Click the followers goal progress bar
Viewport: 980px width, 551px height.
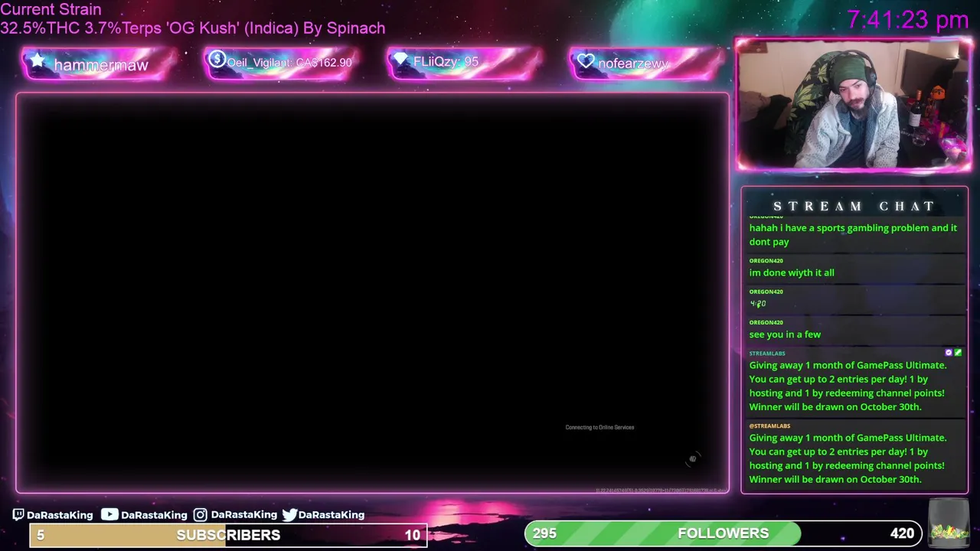pyautogui.click(x=723, y=533)
